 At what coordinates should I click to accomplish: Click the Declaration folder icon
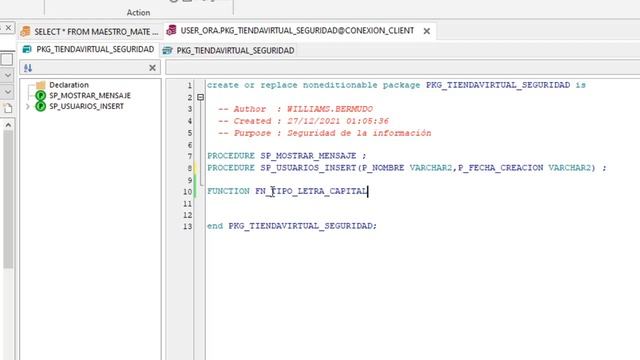point(40,85)
